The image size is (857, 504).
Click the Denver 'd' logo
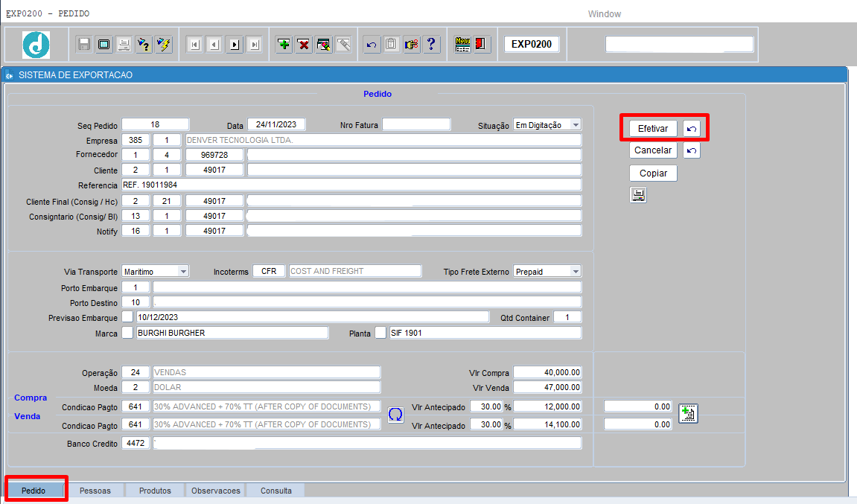pyautogui.click(x=36, y=45)
